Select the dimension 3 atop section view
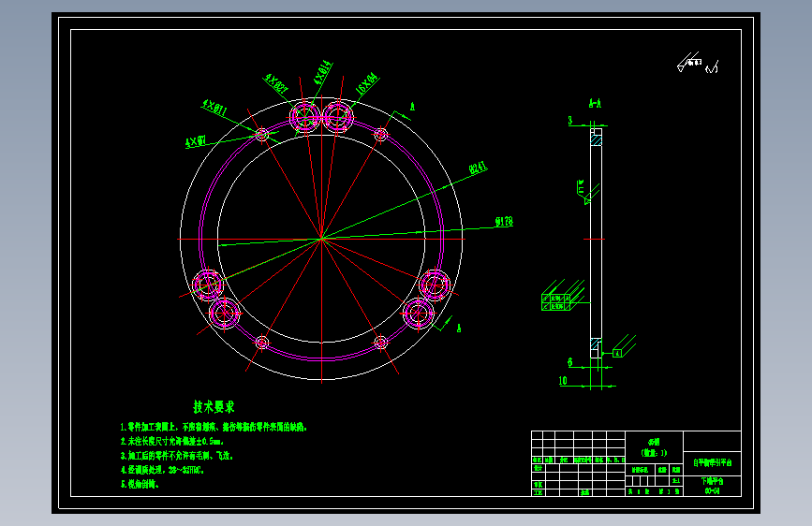Screen dimensions: 812x526 (x=570, y=120)
